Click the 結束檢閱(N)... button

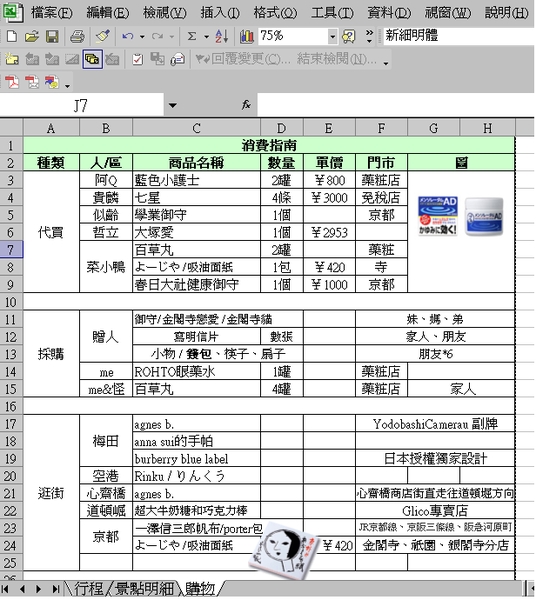337,59
